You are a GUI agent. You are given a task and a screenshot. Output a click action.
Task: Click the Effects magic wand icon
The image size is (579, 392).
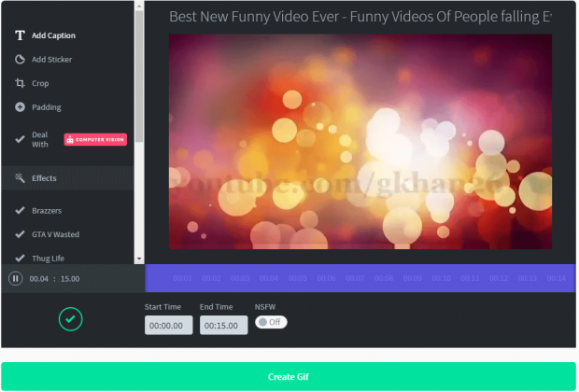click(20, 178)
